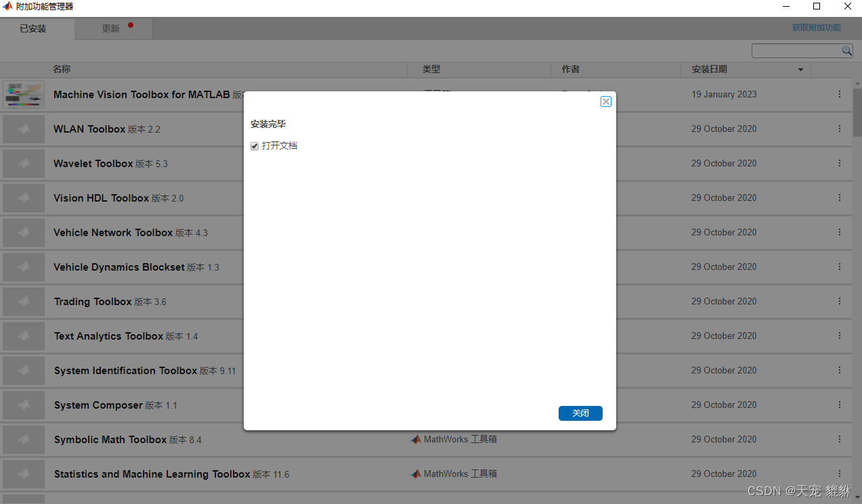Click the 名称 column header
The image size is (862, 504).
[62, 69]
